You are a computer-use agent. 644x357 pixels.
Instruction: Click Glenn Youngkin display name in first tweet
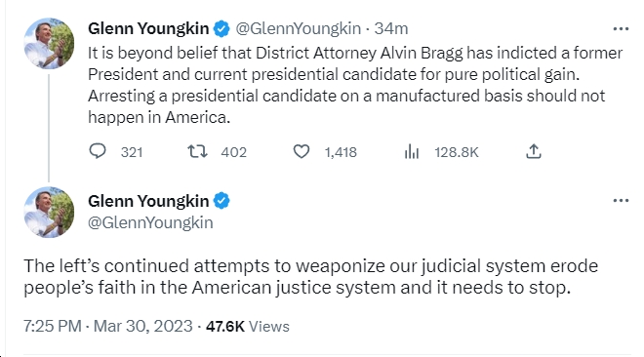148,28
